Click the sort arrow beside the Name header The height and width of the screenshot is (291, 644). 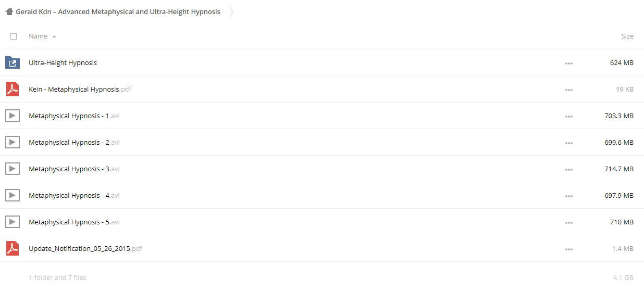pos(54,37)
